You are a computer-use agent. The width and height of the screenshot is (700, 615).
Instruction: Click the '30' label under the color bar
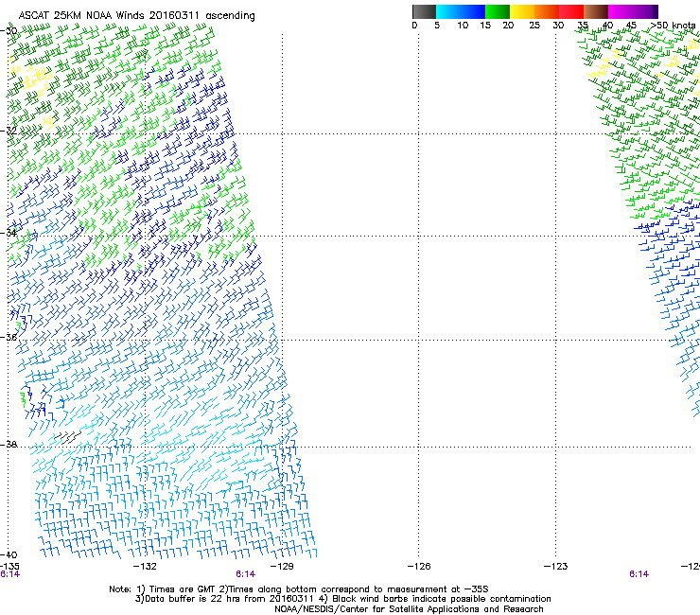(x=558, y=26)
